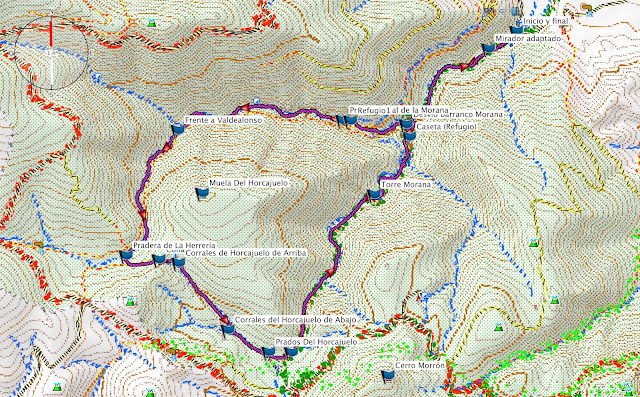
Task: Select the Mirador adaptado waypoint flag
Action: 488,48
